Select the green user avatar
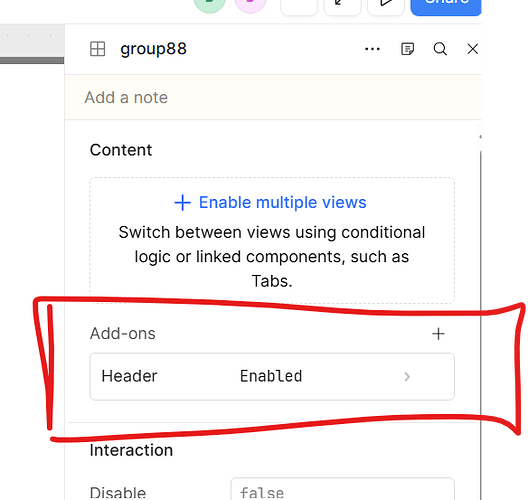This screenshot has height=500, width=528. 209,5
